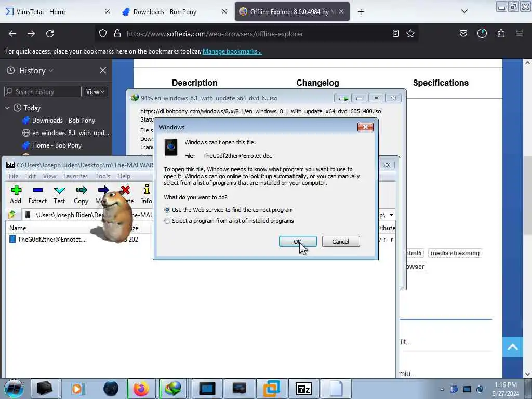Open the Specifications section tab
This screenshot has width=532, height=399.
(x=441, y=83)
